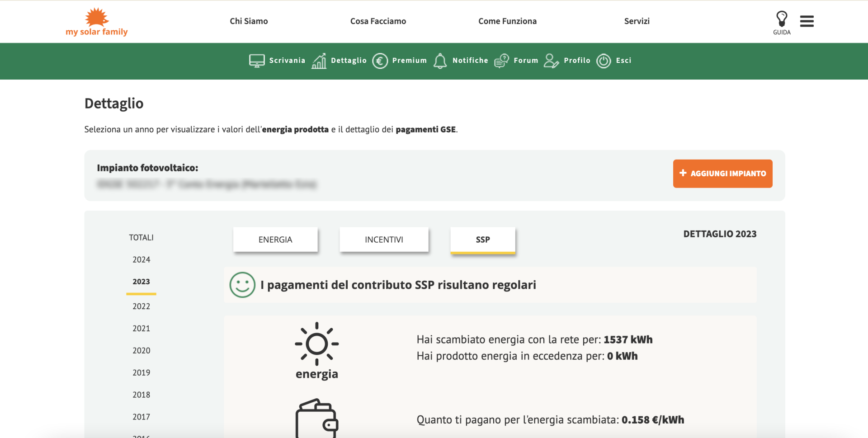The image size is (868, 438).
Task: Open Premium text link
Action: (x=409, y=61)
